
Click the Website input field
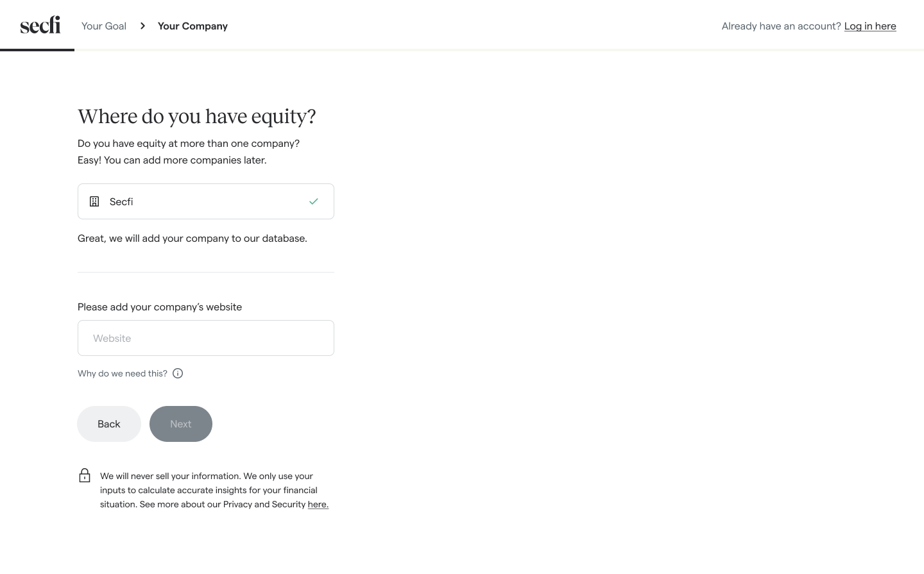[205, 338]
